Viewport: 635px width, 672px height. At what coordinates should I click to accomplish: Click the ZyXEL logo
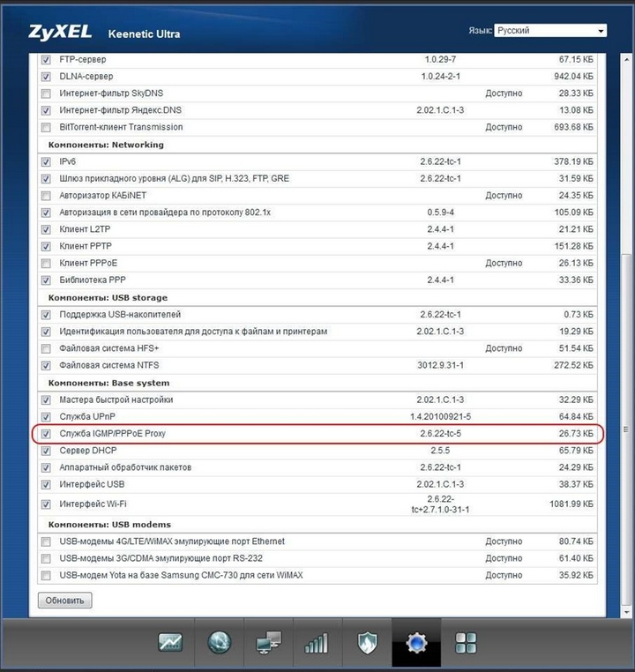[x=60, y=33]
